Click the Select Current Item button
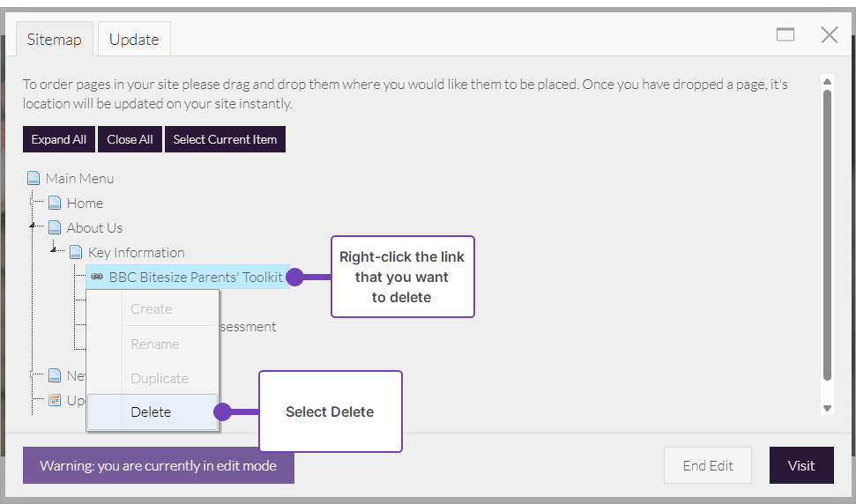This screenshot has height=504, width=856. coord(225,139)
